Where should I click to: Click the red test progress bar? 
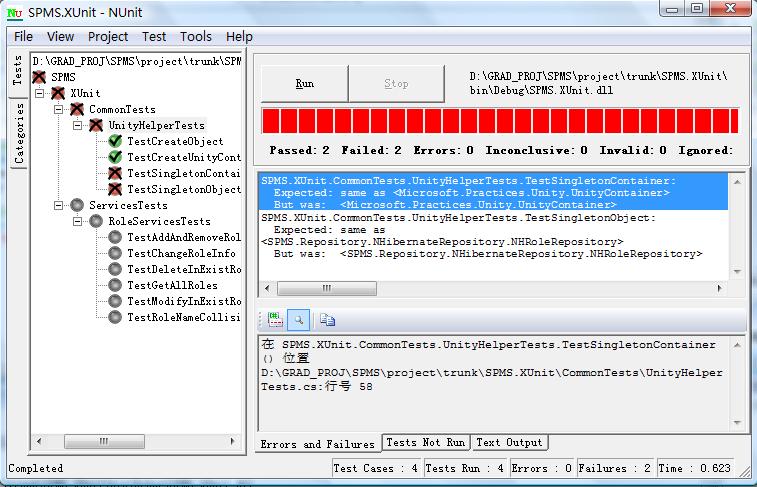(500, 121)
